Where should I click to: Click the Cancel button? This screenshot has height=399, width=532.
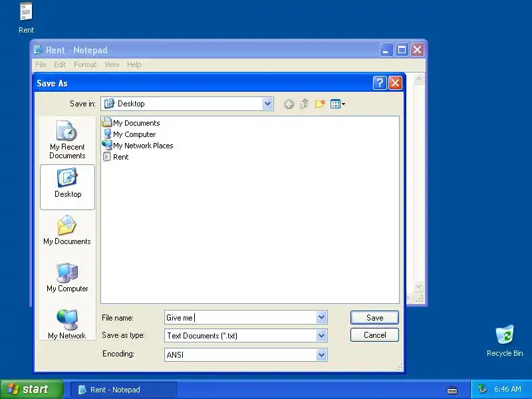pyautogui.click(x=374, y=335)
